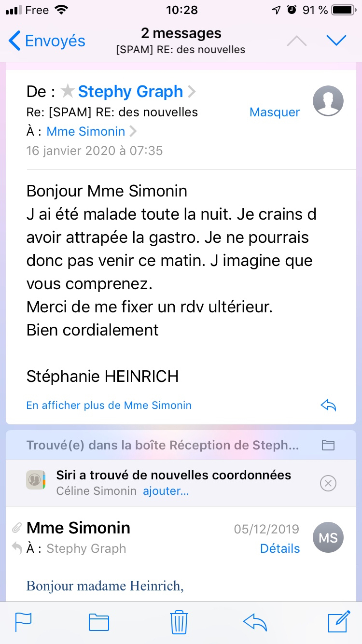
Task: Compose a new message with pencil icon
Action: point(338,621)
